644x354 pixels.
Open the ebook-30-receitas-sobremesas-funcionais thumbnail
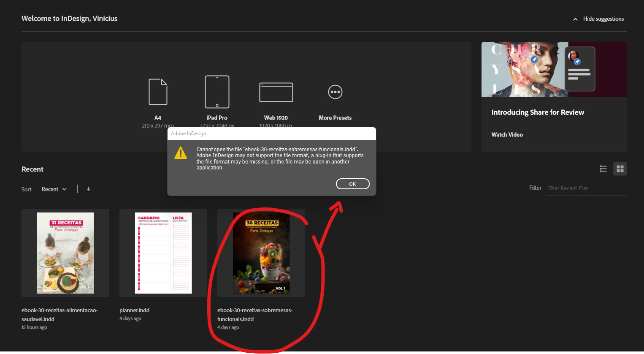tap(261, 253)
